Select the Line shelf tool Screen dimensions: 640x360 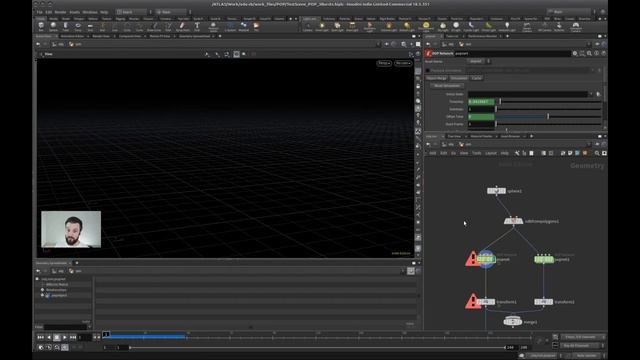click(x=115, y=27)
